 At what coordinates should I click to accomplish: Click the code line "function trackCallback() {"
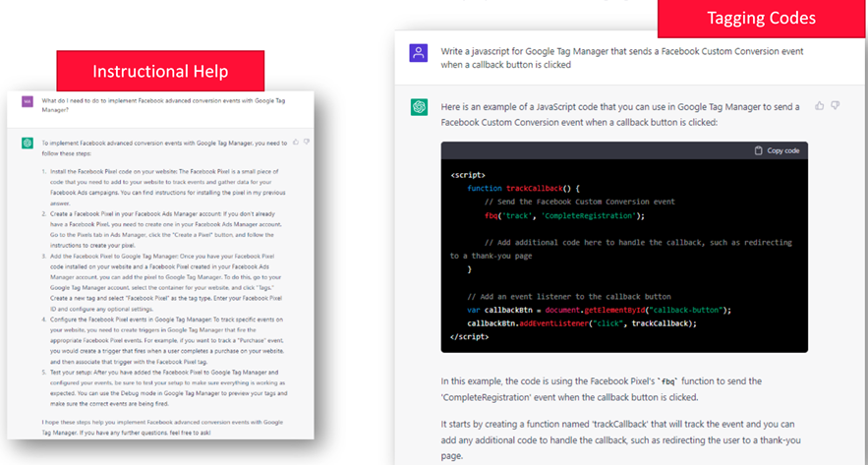point(523,188)
